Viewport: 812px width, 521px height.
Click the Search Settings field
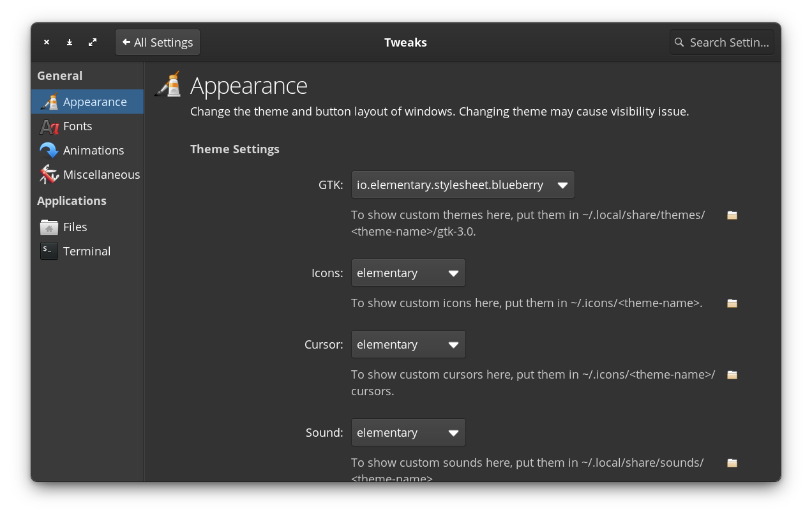point(722,43)
